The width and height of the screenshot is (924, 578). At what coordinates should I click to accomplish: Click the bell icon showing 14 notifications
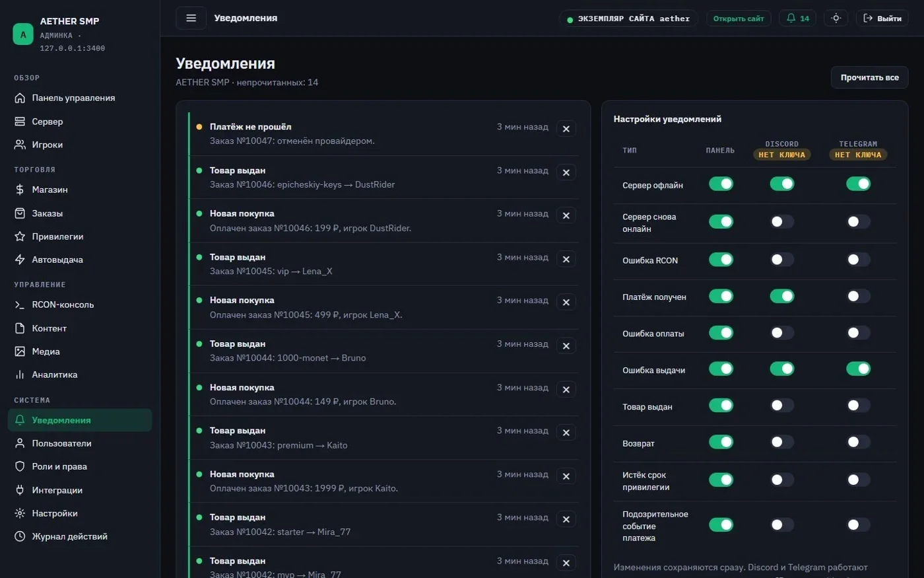pos(797,18)
